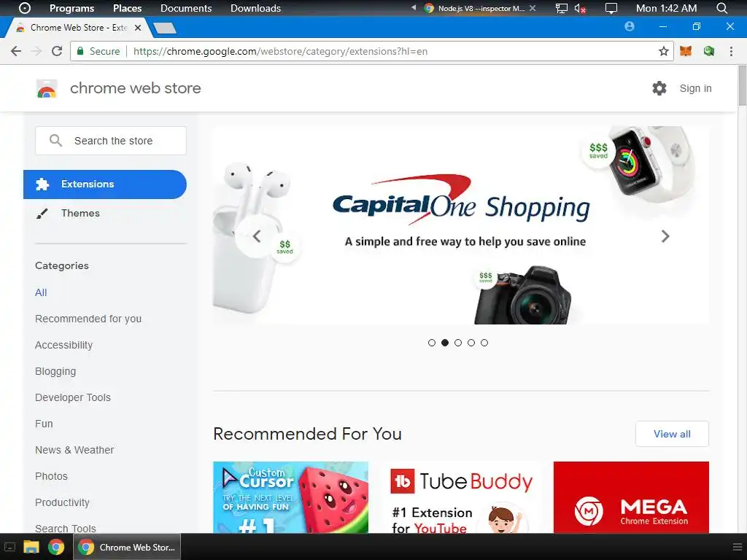Viewport: 747px width, 560px height.
Task: Open the MetaMask fox extension icon
Action: click(x=686, y=51)
